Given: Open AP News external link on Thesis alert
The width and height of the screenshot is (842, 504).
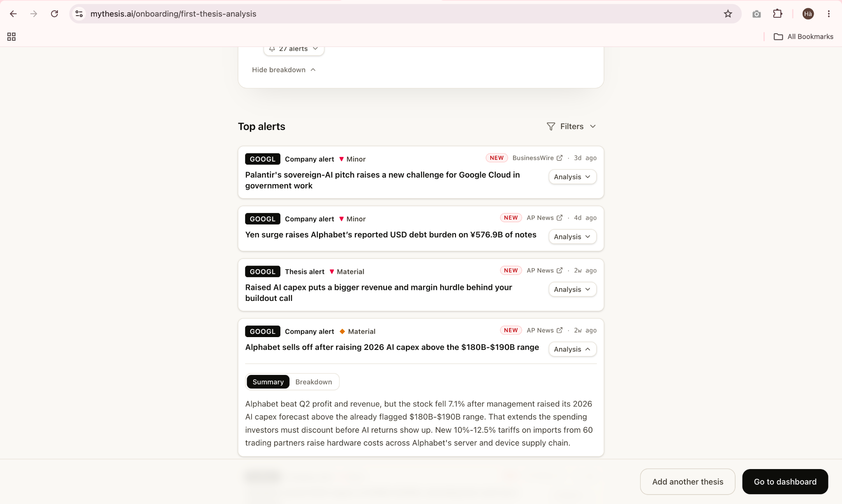Looking at the screenshot, I should click(560, 270).
